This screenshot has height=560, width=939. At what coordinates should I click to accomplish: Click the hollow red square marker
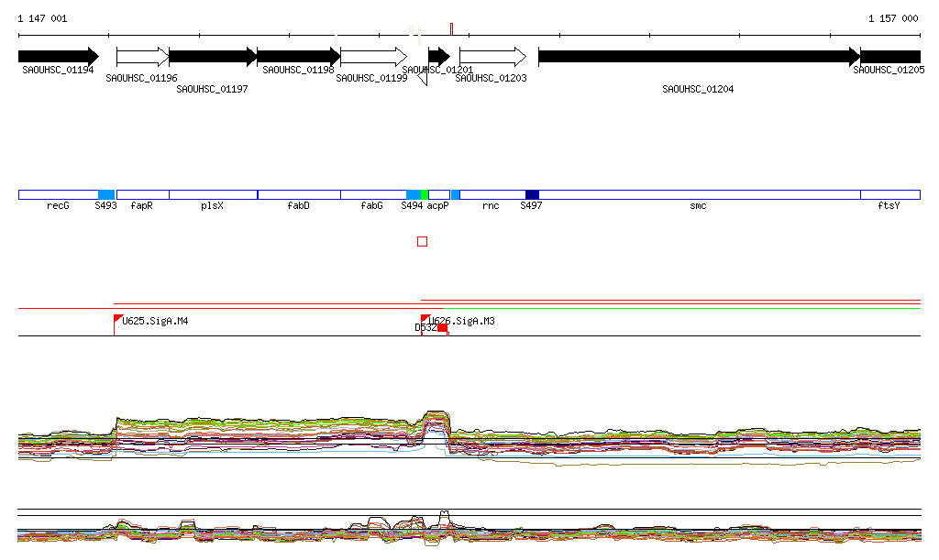(x=422, y=242)
